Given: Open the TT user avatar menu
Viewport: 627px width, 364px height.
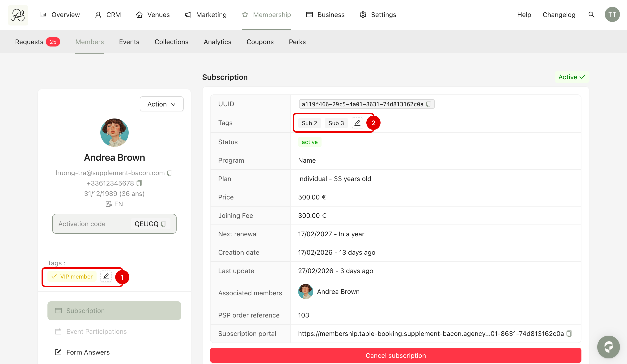Looking at the screenshot, I should click(612, 15).
